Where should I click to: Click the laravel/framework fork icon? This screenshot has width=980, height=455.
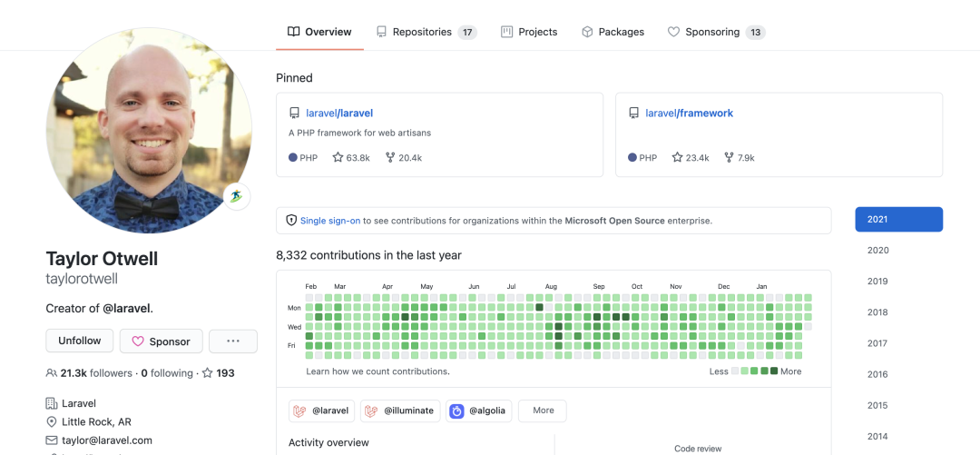pos(729,158)
